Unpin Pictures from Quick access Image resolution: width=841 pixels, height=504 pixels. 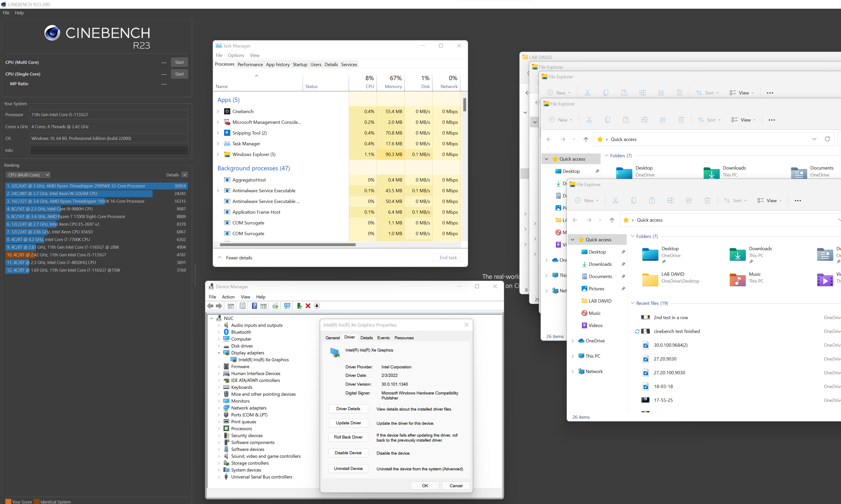click(624, 288)
